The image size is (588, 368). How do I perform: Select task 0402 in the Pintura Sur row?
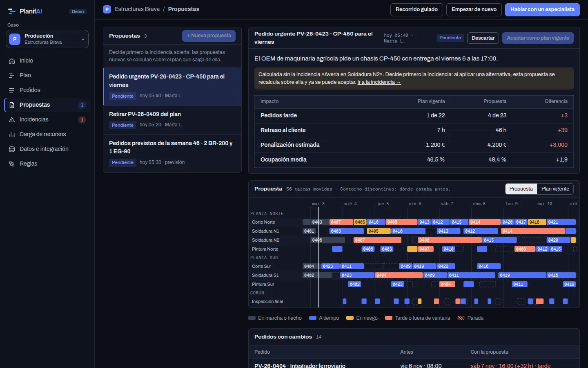point(355,284)
